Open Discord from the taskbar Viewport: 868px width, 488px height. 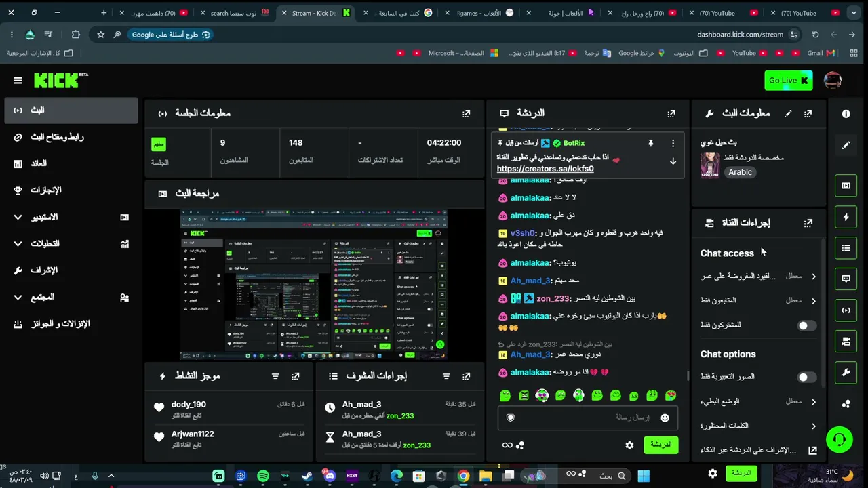click(x=330, y=476)
